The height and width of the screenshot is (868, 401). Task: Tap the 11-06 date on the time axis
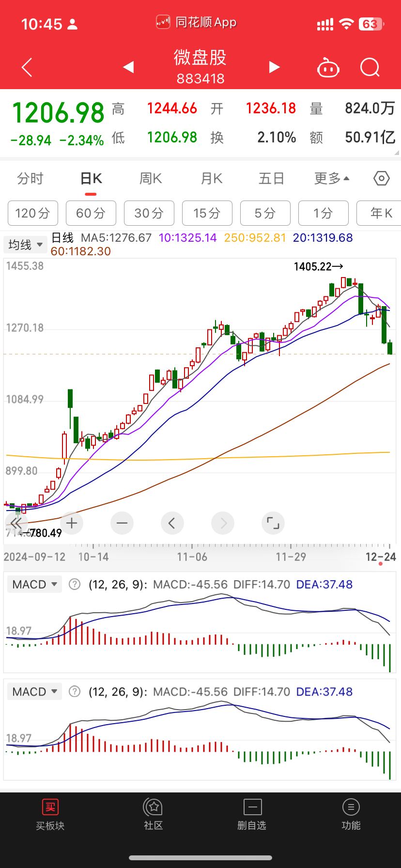pyautogui.click(x=192, y=557)
